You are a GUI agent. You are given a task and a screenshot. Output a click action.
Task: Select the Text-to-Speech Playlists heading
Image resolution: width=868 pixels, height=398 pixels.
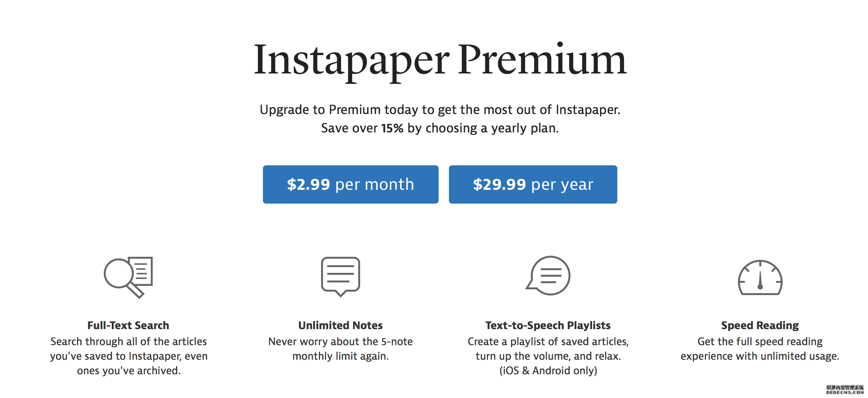point(548,325)
